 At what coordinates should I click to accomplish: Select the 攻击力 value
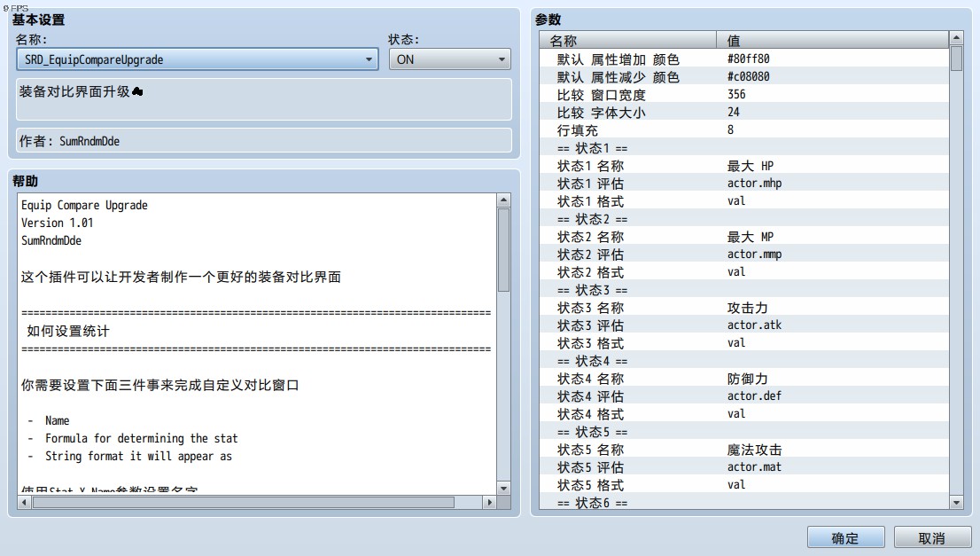[747, 308]
